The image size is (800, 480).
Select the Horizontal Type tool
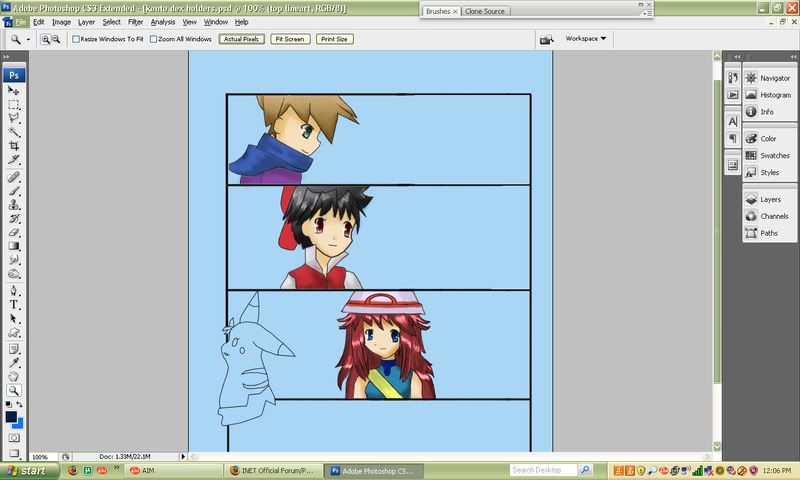pos(15,304)
